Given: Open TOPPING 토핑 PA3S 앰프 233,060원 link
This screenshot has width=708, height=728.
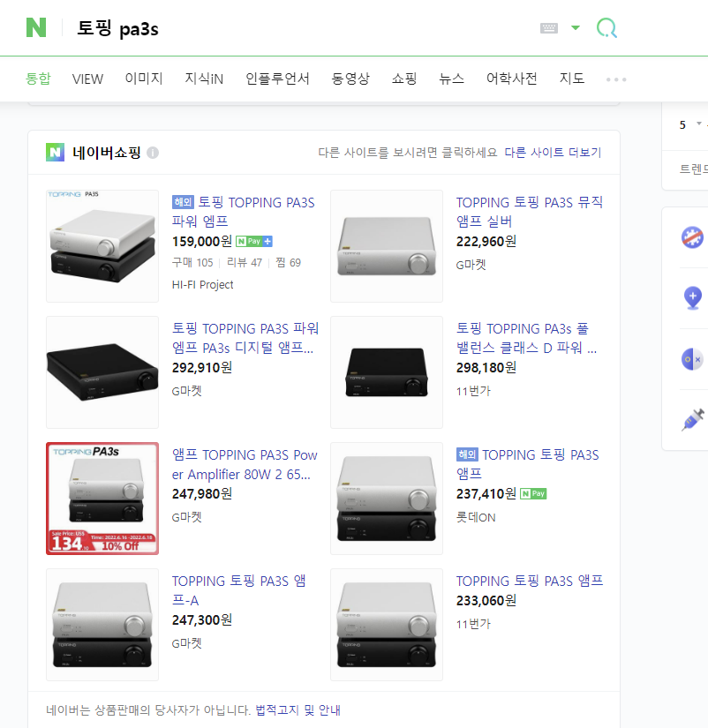Looking at the screenshot, I should pyautogui.click(x=530, y=581).
